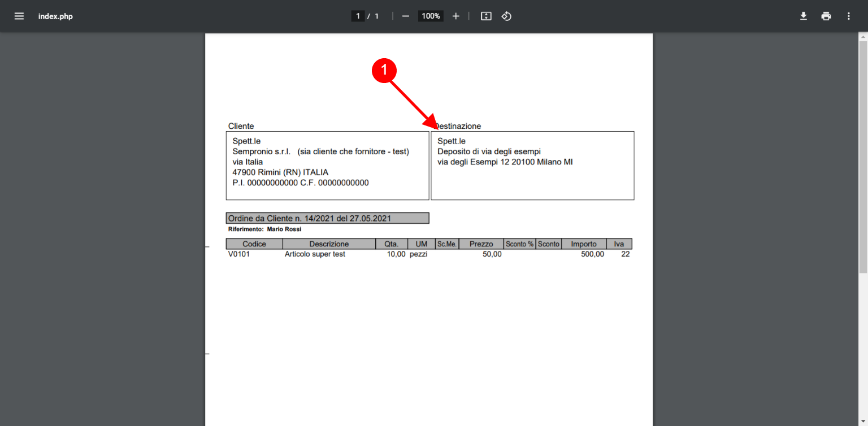Click the index.php file title
Viewport: 868px width, 426px height.
coord(55,16)
